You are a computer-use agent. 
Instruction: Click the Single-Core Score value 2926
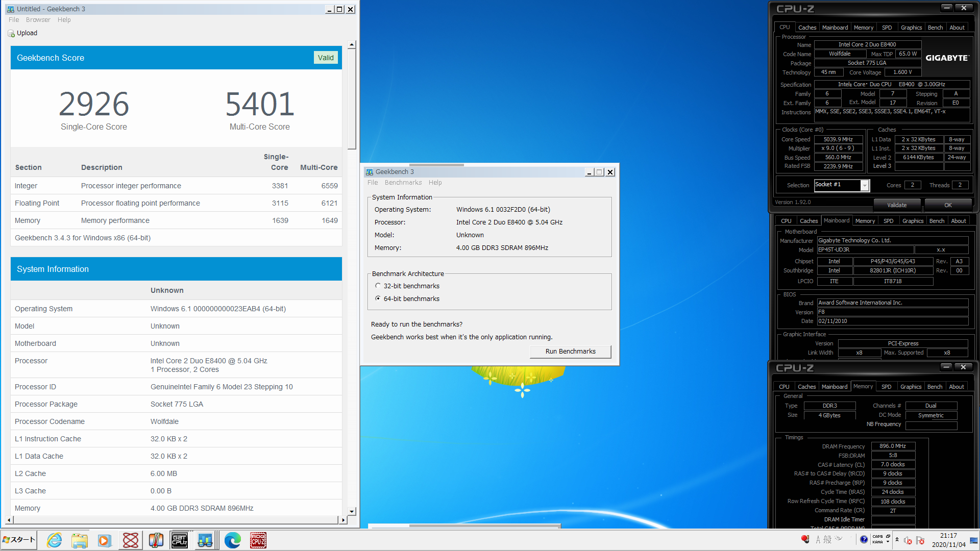(x=94, y=104)
